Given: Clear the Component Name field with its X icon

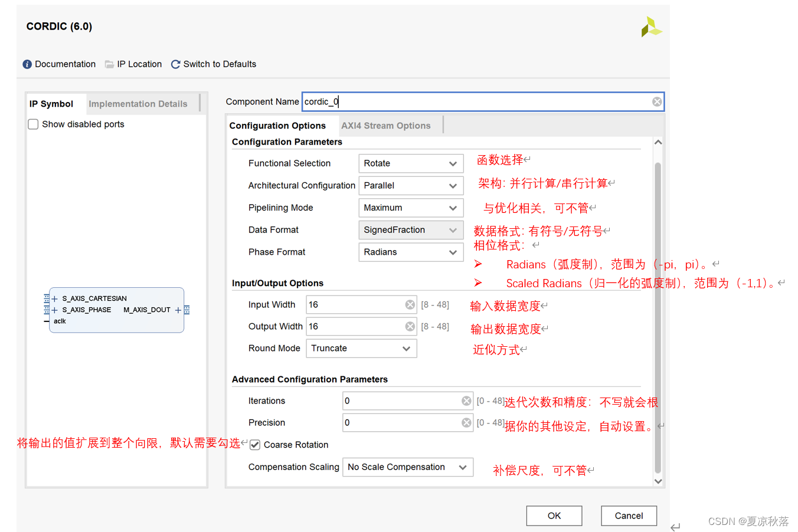Looking at the screenshot, I should (x=657, y=102).
